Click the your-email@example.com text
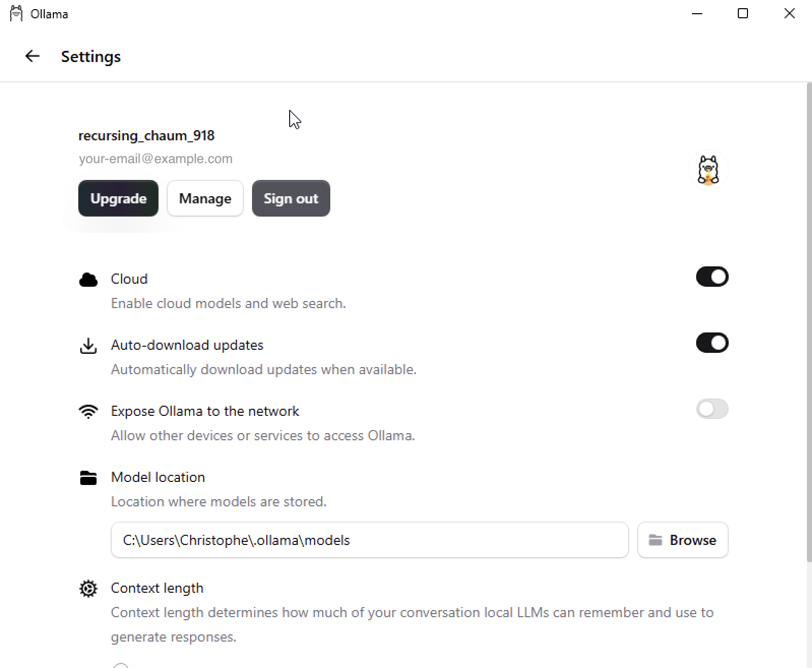812x668 pixels. (155, 159)
